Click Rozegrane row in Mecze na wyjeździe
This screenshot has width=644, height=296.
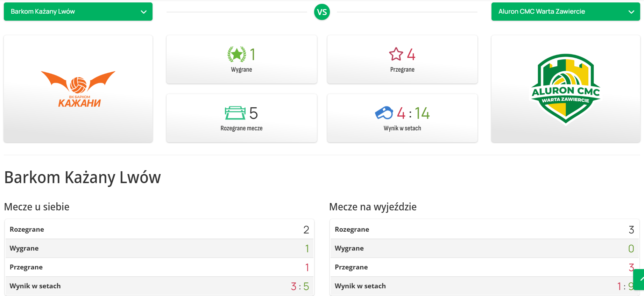coord(485,230)
